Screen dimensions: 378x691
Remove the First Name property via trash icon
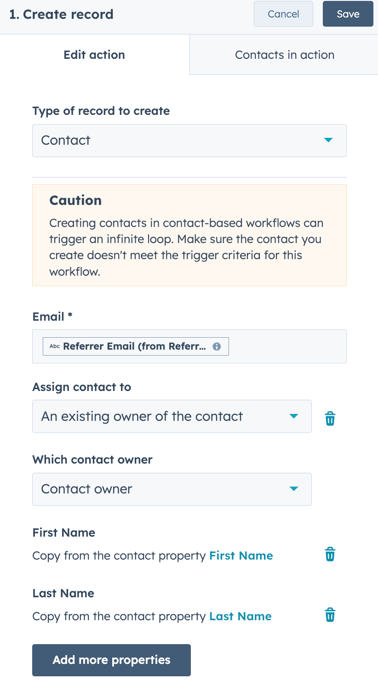click(330, 554)
